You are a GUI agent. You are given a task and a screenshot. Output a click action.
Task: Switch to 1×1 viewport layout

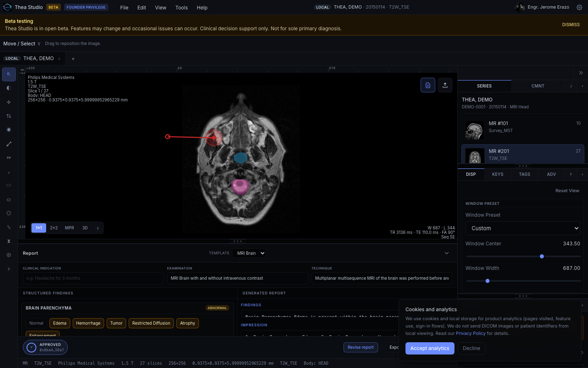pyautogui.click(x=39, y=228)
